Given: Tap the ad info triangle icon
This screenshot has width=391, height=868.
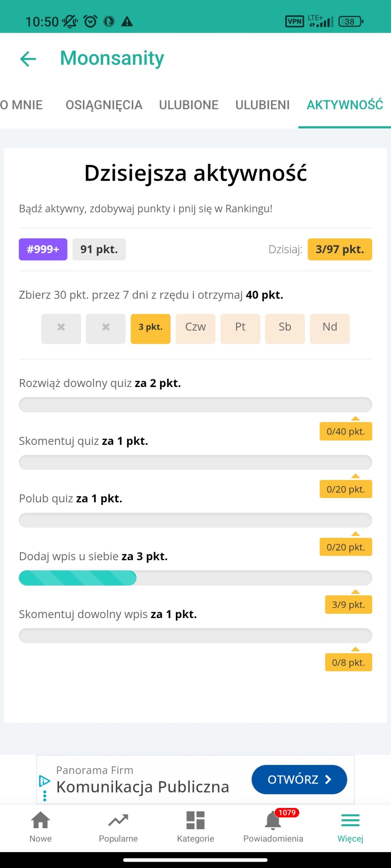Looking at the screenshot, I should click(44, 781).
